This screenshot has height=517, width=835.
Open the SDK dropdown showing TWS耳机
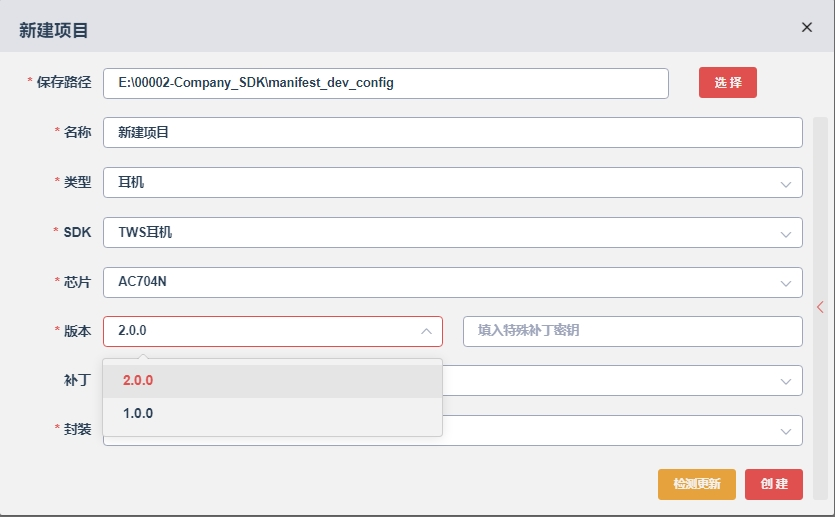click(x=453, y=232)
